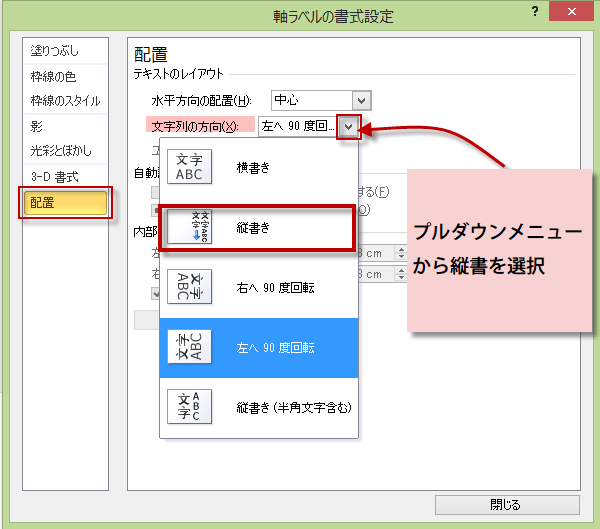
Task: Open the 光彩とぼかし settings
Action: (61, 151)
